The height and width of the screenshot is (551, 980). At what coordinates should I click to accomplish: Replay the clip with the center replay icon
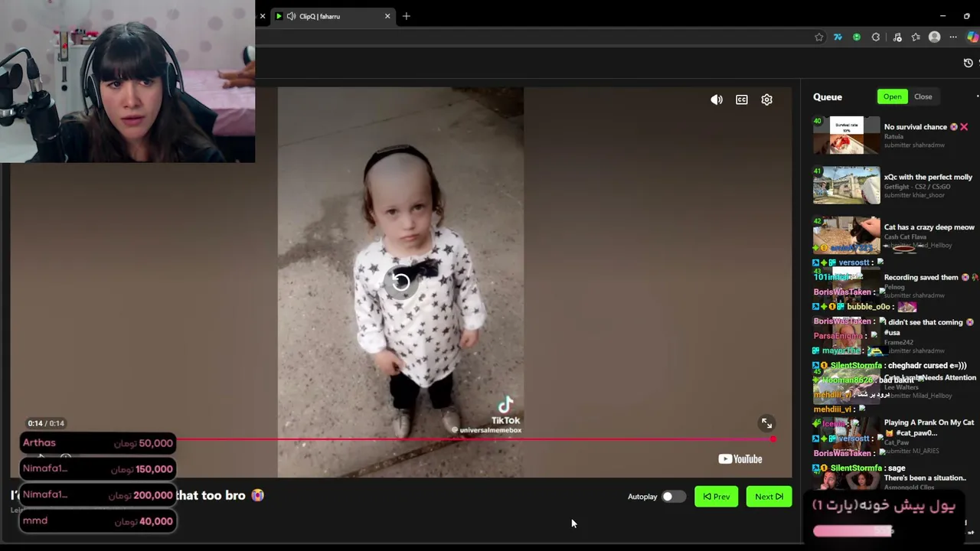[x=400, y=282]
